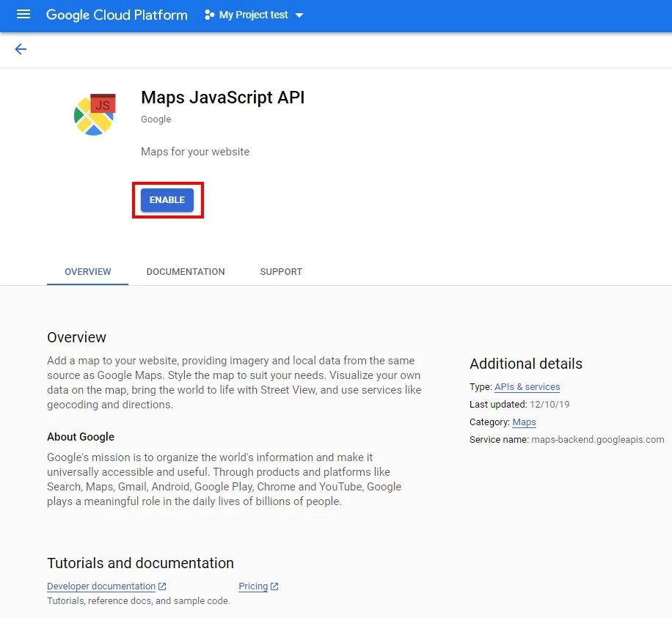Switch to the Support tab
This screenshot has width=672, height=618.
point(281,271)
